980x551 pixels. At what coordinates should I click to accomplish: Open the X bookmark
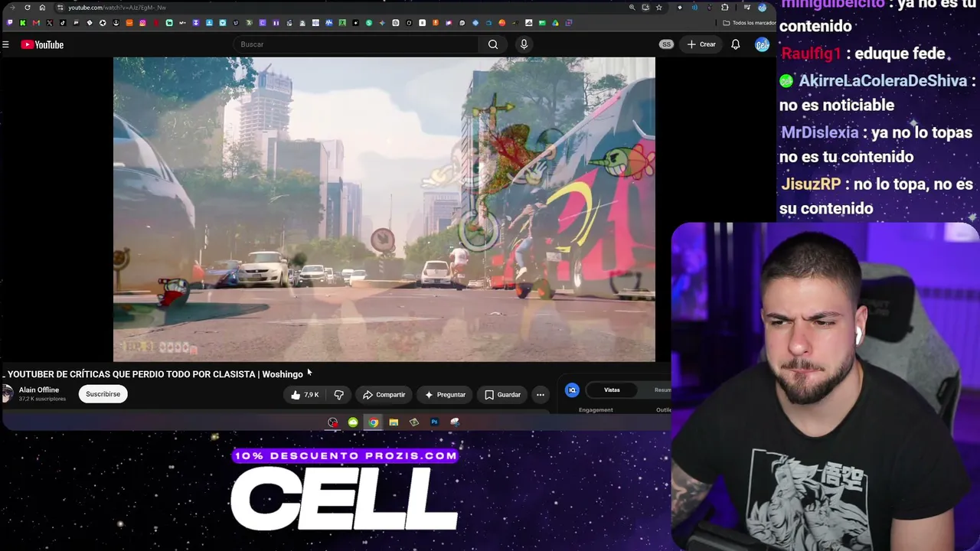coord(50,23)
